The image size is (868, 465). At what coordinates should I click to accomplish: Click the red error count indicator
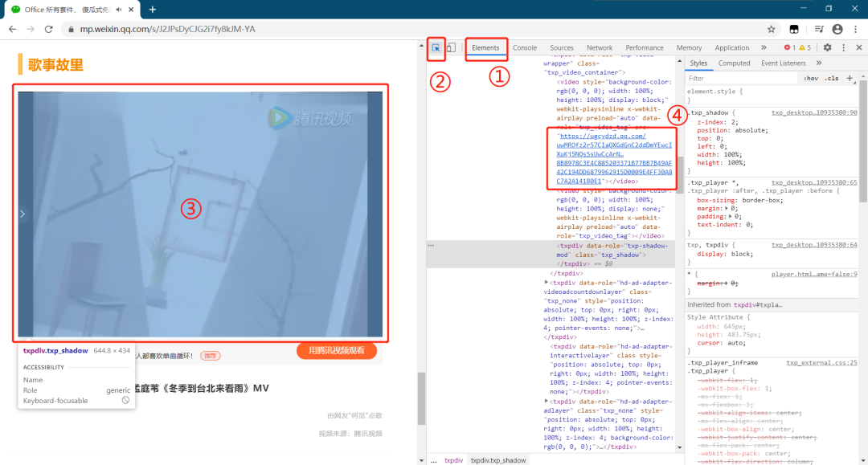[x=790, y=47]
